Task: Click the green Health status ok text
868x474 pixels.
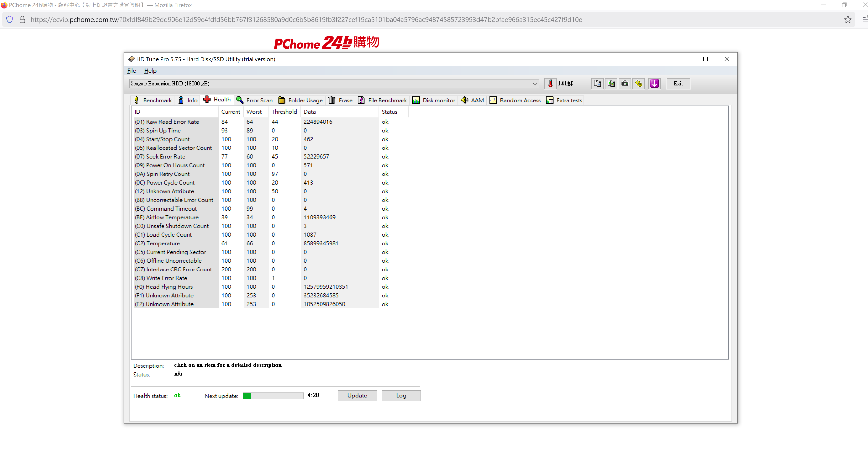Action: [x=177, y=395]
